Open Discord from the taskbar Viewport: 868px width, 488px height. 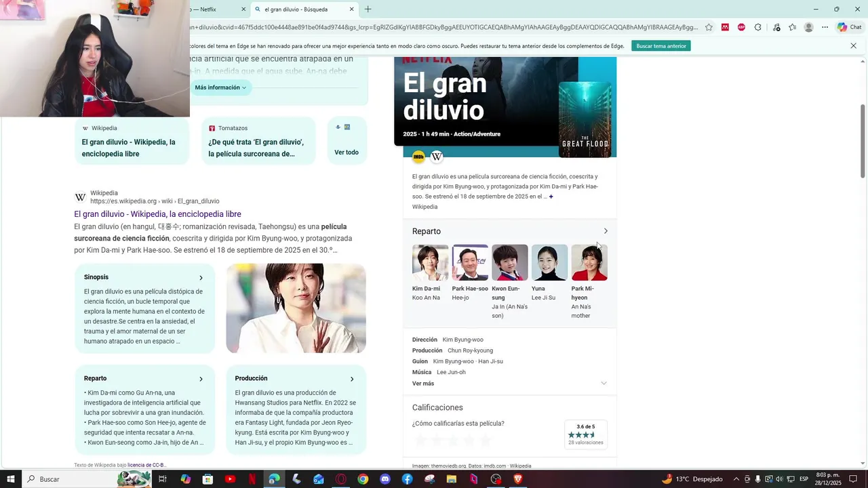pyautogui.click(x=385, y=479)
